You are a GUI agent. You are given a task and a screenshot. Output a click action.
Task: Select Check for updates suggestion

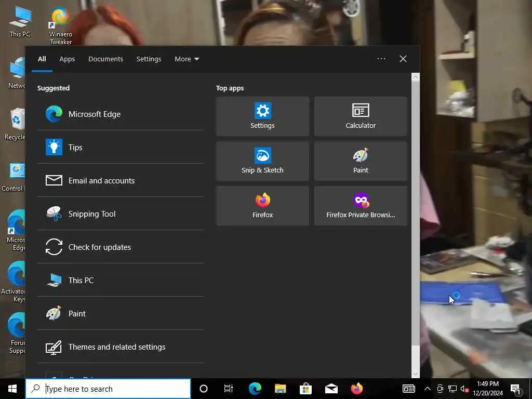(121, 247)
